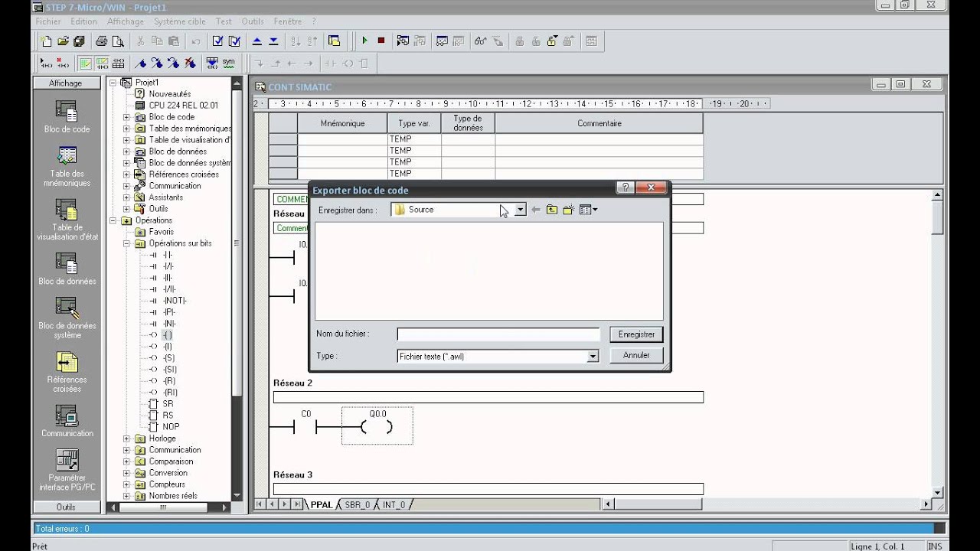Collapse the Projet1 tree node
The width and height of the screenshot is (980, 551).
click(x=113, y=83)
